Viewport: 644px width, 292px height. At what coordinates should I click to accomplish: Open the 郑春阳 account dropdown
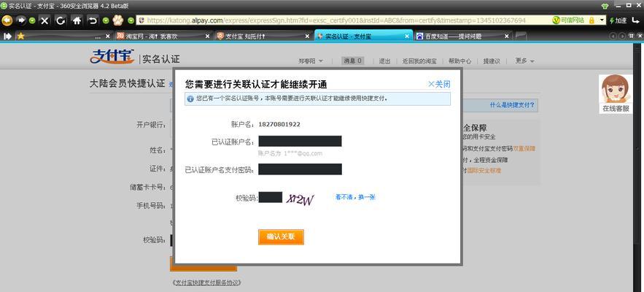(x=311, y=61)
